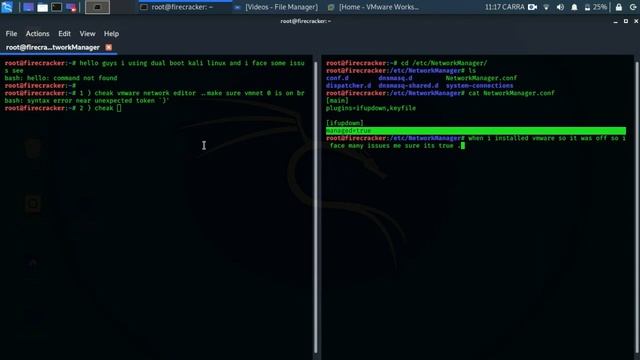Screen dimensions: 640x360
Task: Click the battery indicator showing 25%
Action: pyautogui.click(x=596, y=7)
